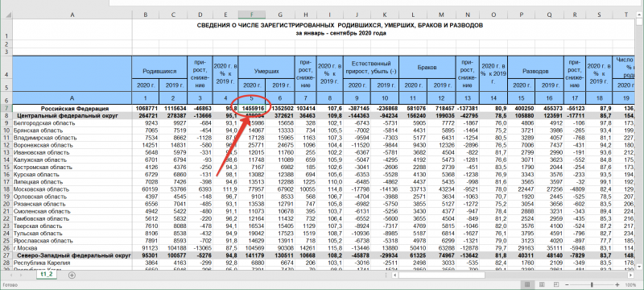Zoom in with the plus icon
Screen dimensions: 644x290
click(x=617, y=284)
